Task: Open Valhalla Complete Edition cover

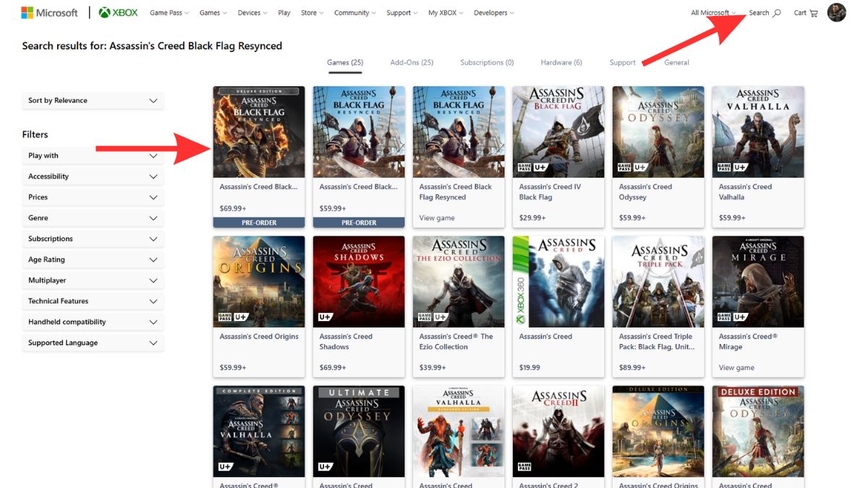Action: tap(259, 432)
